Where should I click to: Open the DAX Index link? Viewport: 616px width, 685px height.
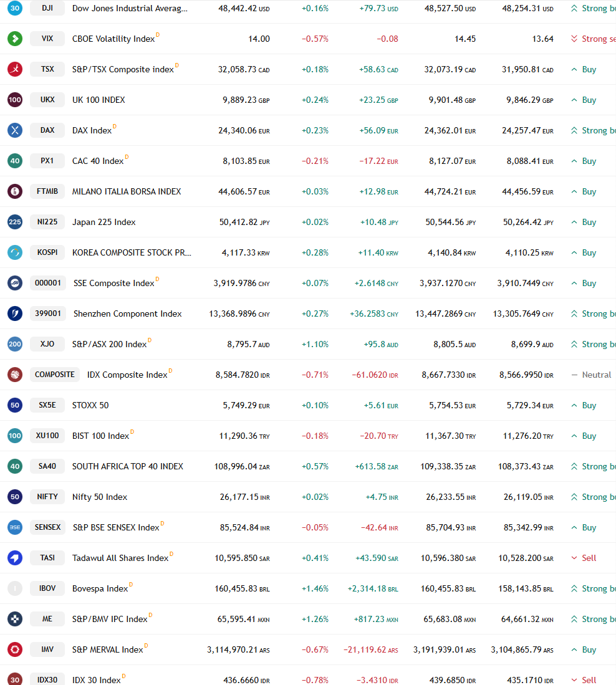(92, 131)
